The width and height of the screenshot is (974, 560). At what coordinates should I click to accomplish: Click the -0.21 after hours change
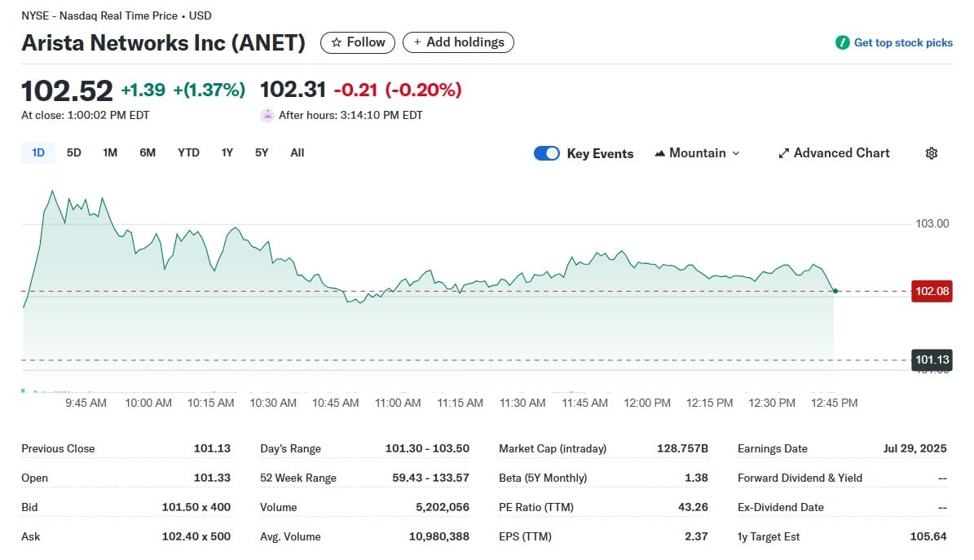pos(355,90)
